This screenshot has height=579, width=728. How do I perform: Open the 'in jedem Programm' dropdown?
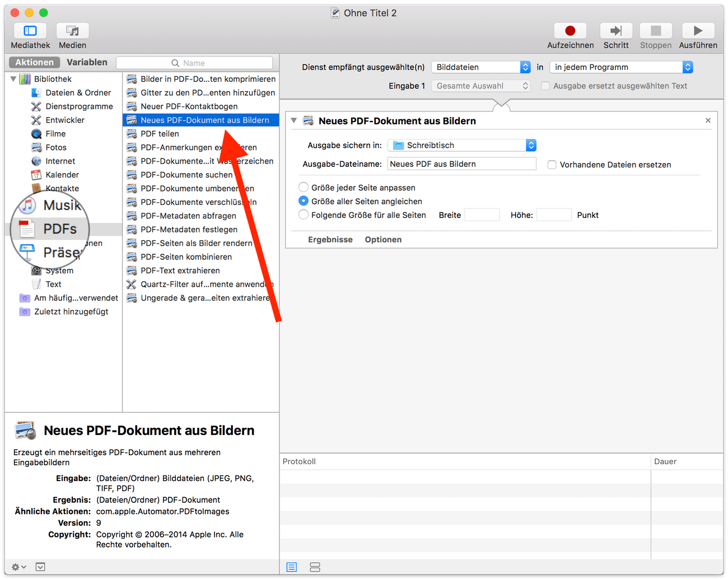pos(622,67)
